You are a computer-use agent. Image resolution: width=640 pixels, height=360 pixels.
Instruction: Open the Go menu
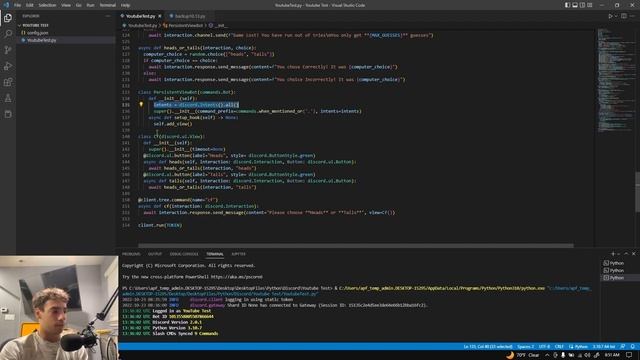[78, 5]
